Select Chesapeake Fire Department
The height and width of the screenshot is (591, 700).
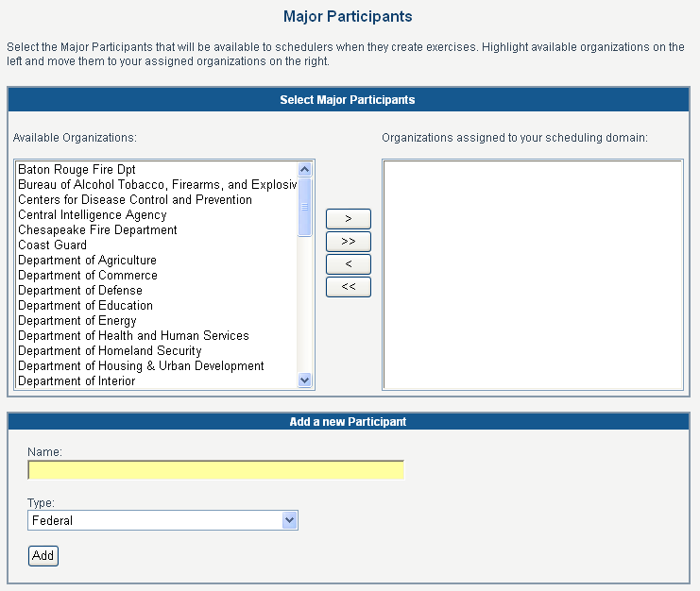coord(157,230)
